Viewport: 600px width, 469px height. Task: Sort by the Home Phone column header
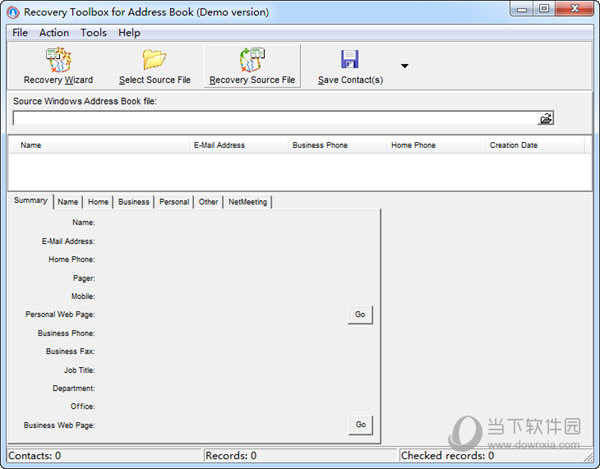pyautogui.click(x=435, y=145)
